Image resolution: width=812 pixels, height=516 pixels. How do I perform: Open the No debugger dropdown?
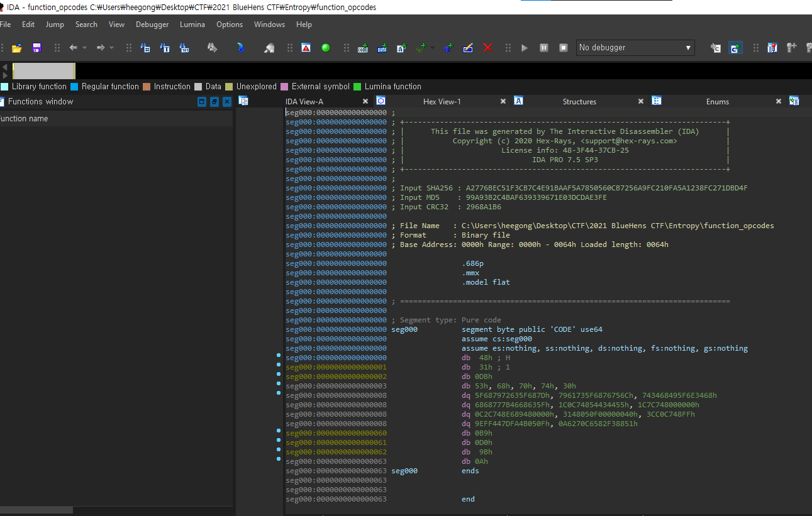(688, 48)
